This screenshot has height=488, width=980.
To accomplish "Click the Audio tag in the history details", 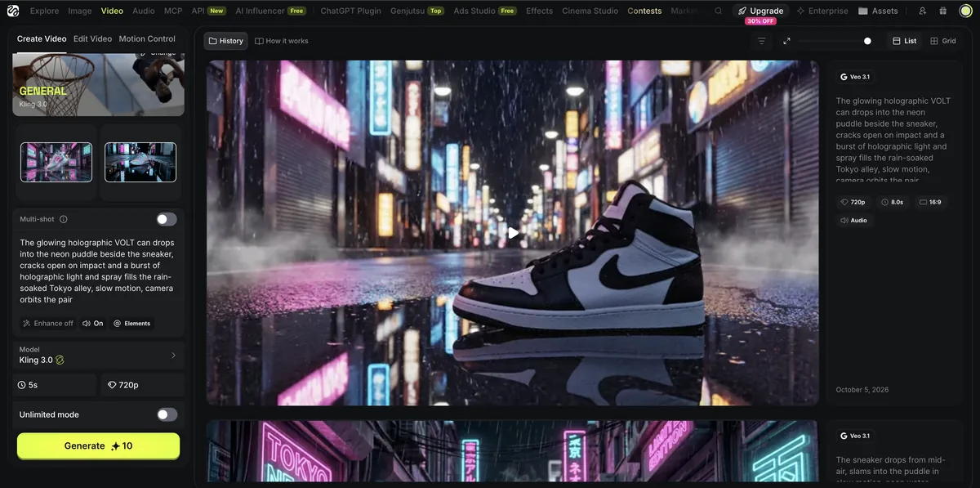I will (854, 221).
